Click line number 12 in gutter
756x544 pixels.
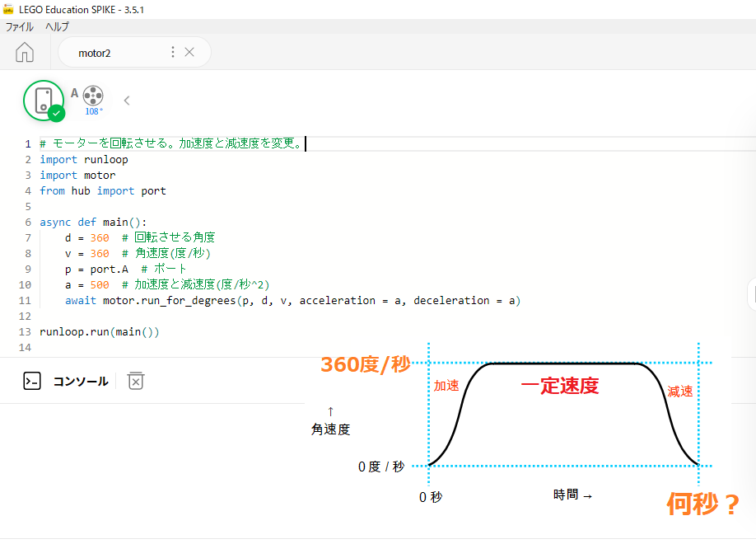pos(25,317)
